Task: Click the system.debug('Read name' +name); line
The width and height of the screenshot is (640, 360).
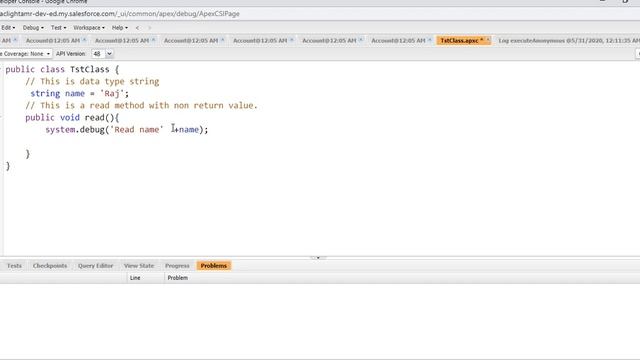Action: coord(127,130)
